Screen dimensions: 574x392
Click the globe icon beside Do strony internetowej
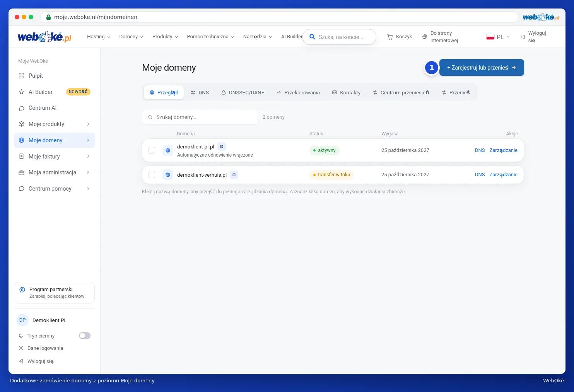[425, 37]
